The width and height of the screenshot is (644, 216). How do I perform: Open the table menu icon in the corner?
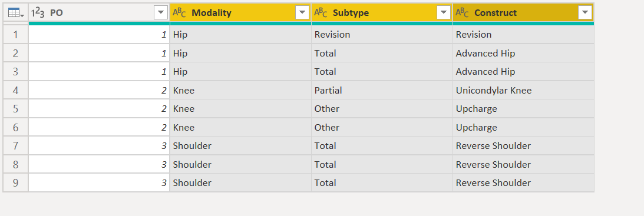pos(15,13)
